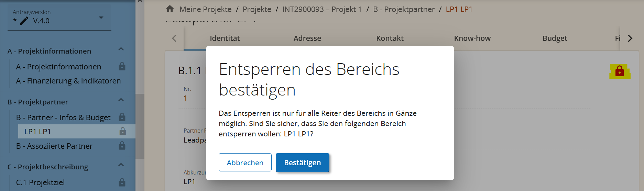This screenshot has height=191, width=644.
Task: Click the home icon in breadcrumb
Action: tap(170, 9)
